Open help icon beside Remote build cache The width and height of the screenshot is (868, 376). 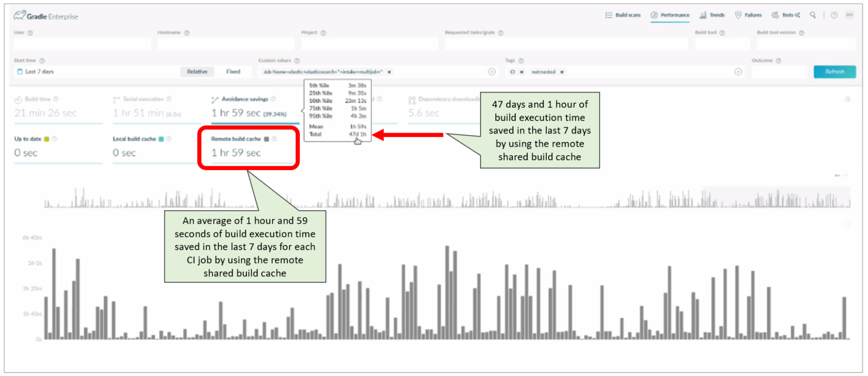click(274, 139)
